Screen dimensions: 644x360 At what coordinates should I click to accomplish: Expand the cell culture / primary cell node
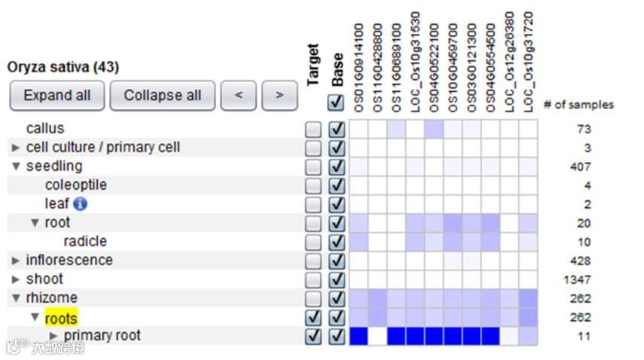click(x=16, y=148)
